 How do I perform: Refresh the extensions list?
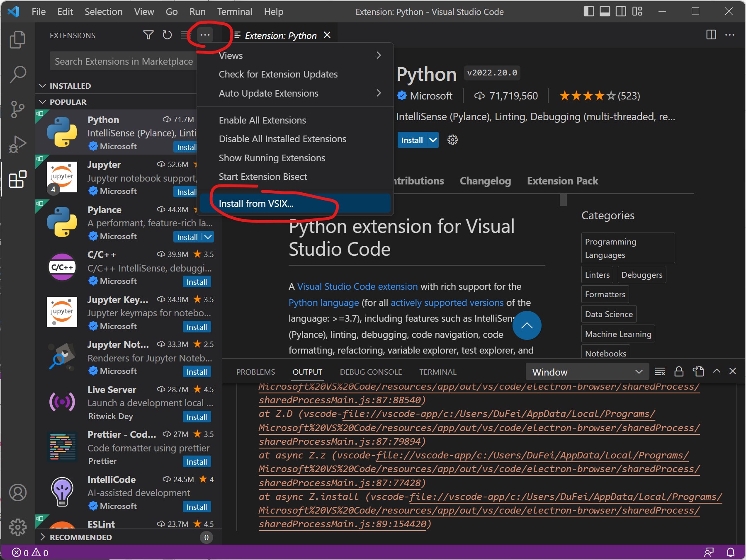[167, 35]
